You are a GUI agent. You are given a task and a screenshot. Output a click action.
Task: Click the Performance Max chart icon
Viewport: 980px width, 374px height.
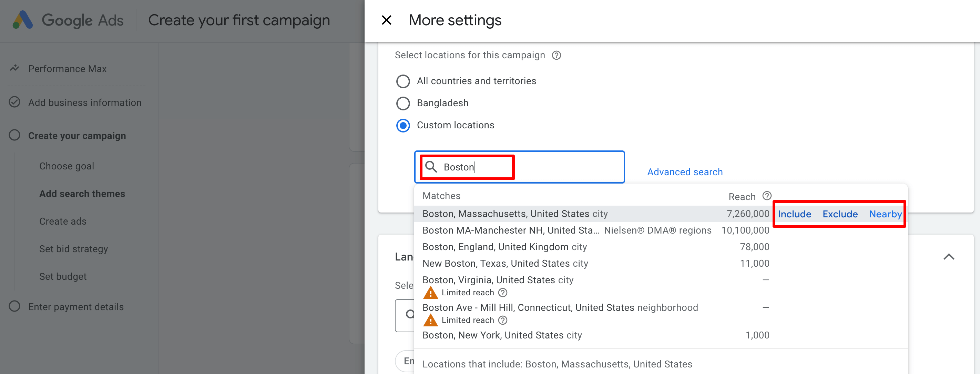pyautogui.click(x=14, y=69)
